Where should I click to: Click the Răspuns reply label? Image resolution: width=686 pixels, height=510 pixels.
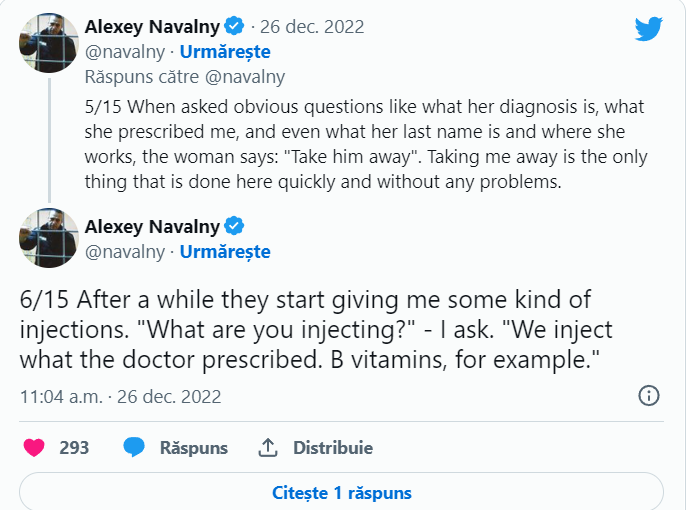[194, 448]
